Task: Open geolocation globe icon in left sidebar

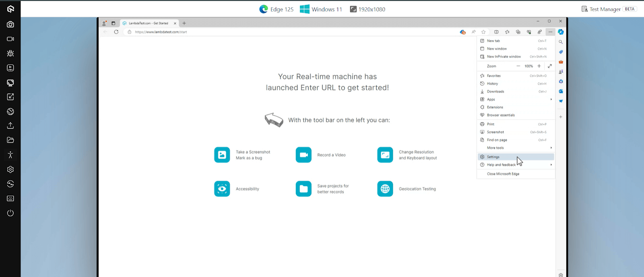Action: (10, 112)
